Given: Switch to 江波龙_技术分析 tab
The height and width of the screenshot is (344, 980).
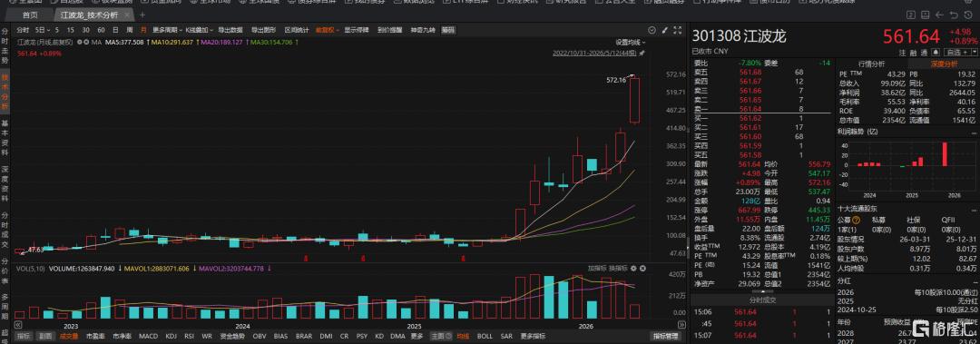Looking at the screenshot, I should (x=89, y=15).
